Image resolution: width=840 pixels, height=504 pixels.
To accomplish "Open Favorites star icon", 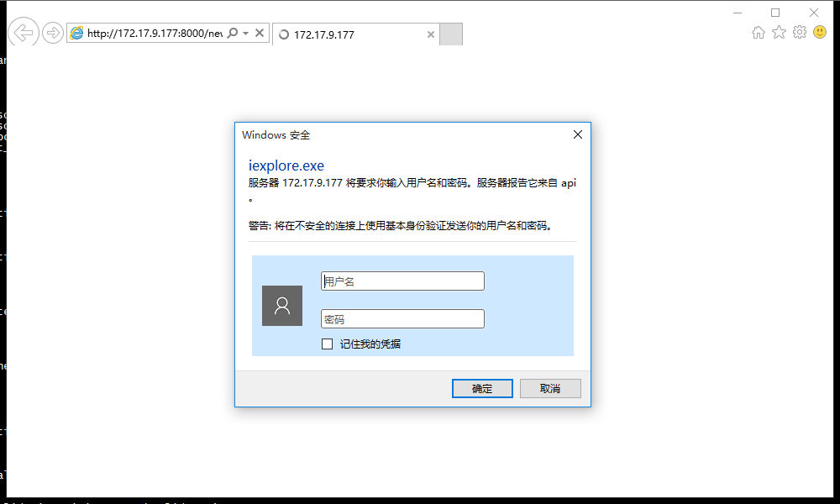I will [779, 32].
